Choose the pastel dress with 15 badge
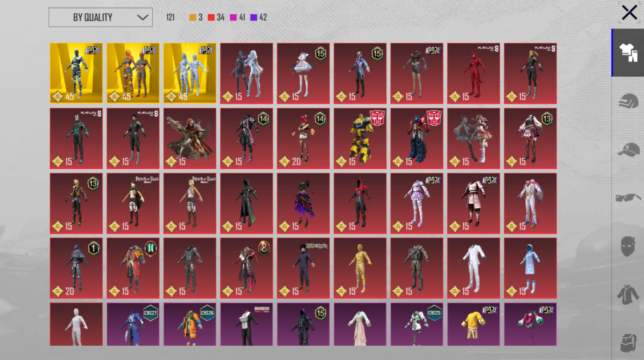 coord(303,74)
